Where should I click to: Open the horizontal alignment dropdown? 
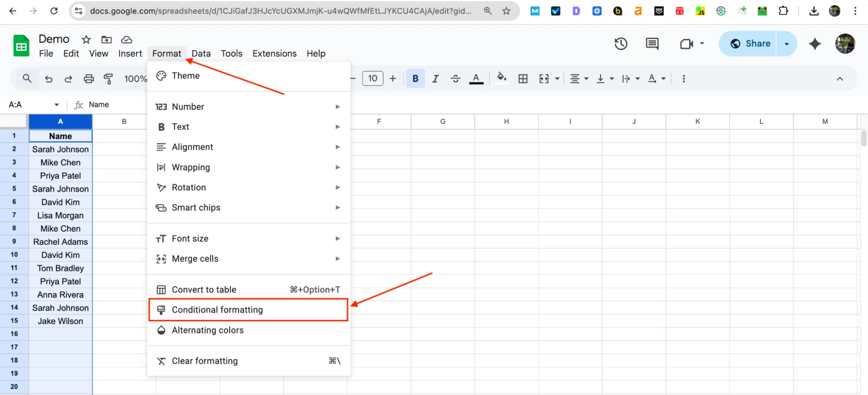coord(578,79)
